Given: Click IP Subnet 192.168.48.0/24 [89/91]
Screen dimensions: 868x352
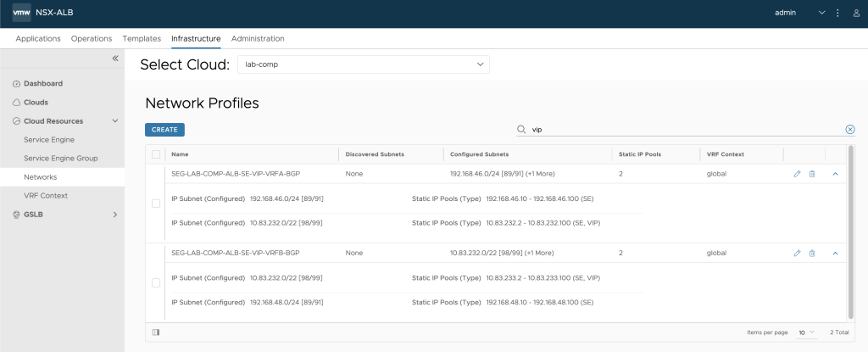Looking at the screenshot, I should (287, 302).
